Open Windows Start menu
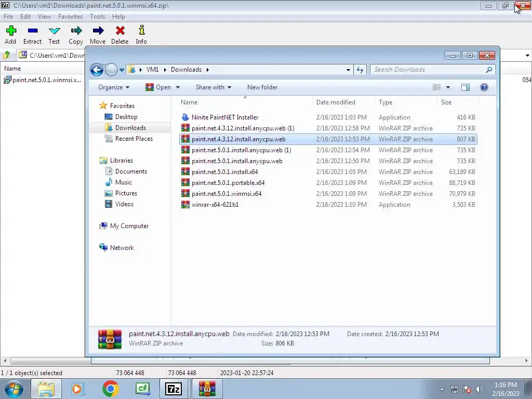 [14, 389]
